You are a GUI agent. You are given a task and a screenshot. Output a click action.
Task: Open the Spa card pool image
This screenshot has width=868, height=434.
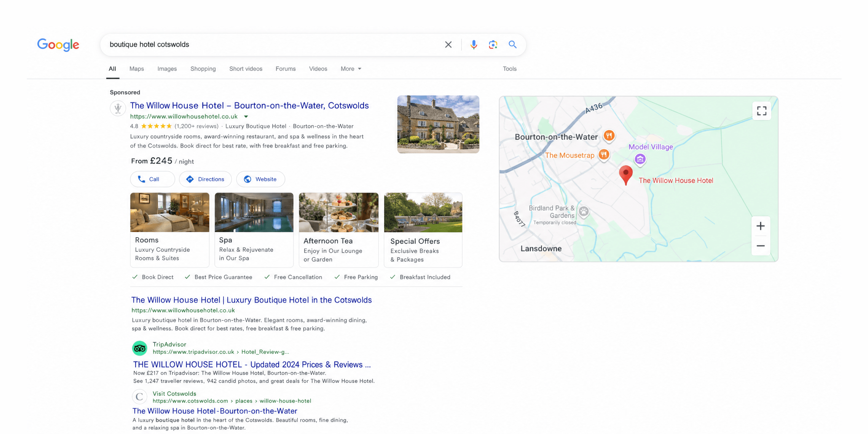[x=254, y=213]
